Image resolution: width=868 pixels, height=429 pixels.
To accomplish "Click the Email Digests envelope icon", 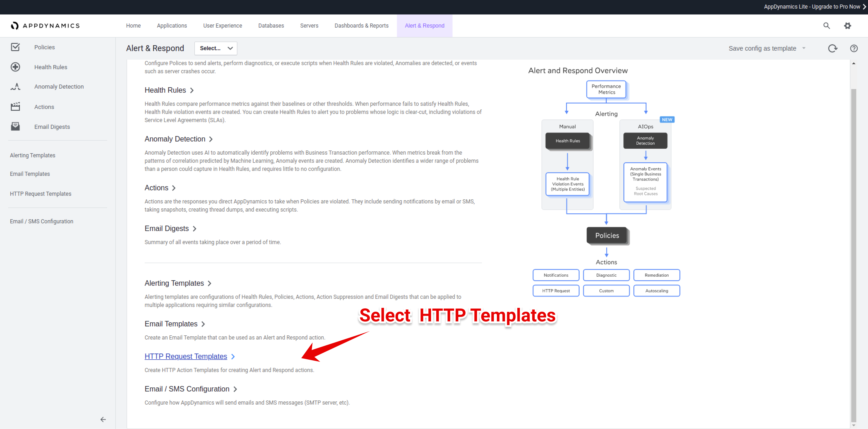I will click(15, 126).
